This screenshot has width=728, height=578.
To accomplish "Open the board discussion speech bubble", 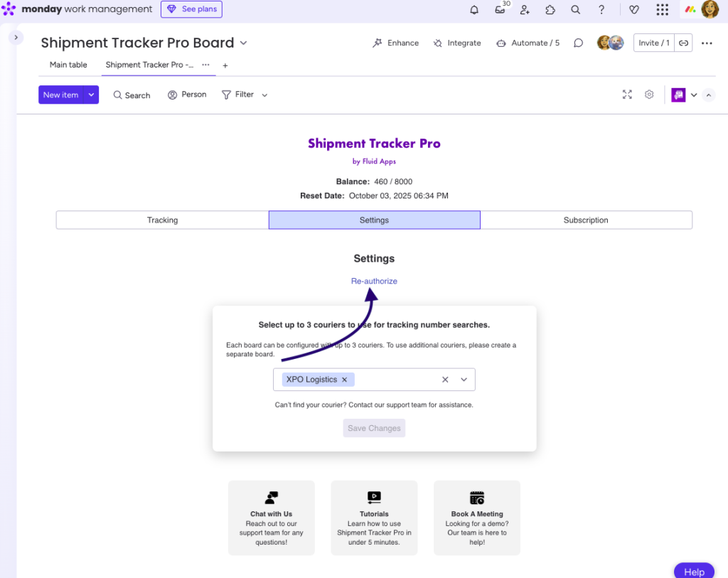I will 578,43.
